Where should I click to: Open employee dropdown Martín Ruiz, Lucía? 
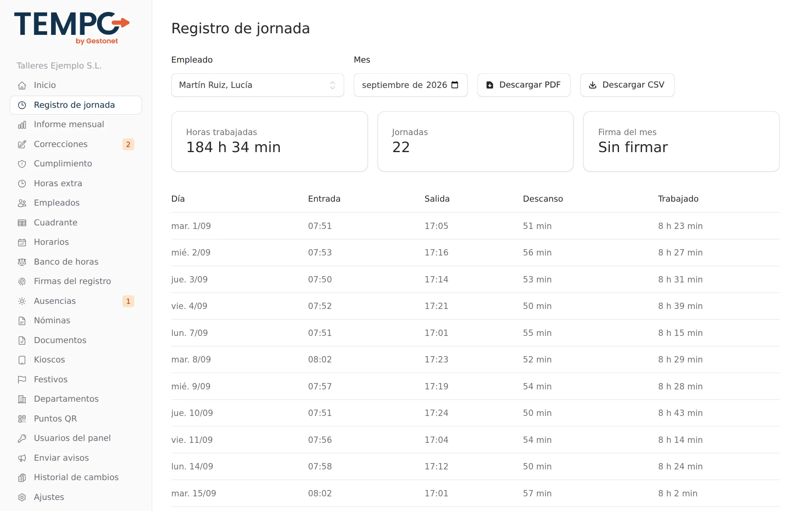pos(258,85)
